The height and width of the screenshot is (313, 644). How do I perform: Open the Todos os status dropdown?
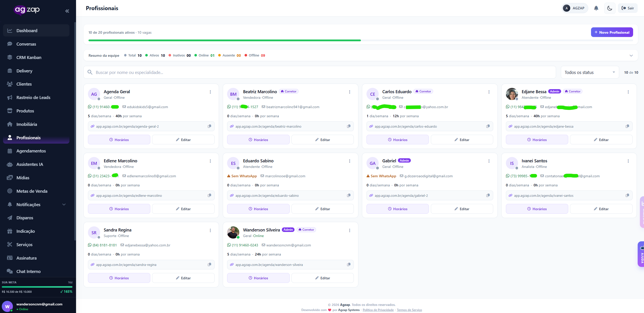(590, 72)
